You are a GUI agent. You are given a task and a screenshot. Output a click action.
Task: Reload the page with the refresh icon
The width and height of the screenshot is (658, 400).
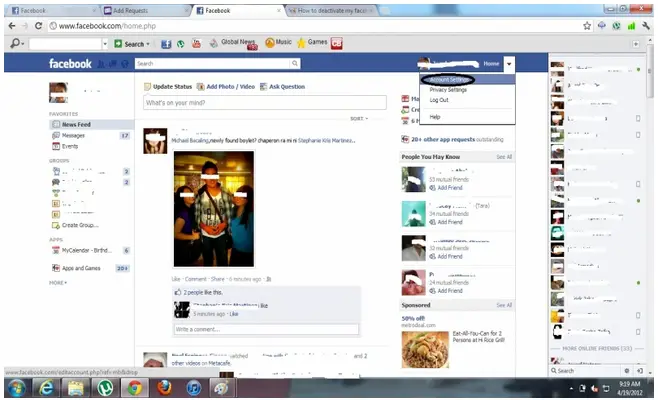tap(38, 26)
